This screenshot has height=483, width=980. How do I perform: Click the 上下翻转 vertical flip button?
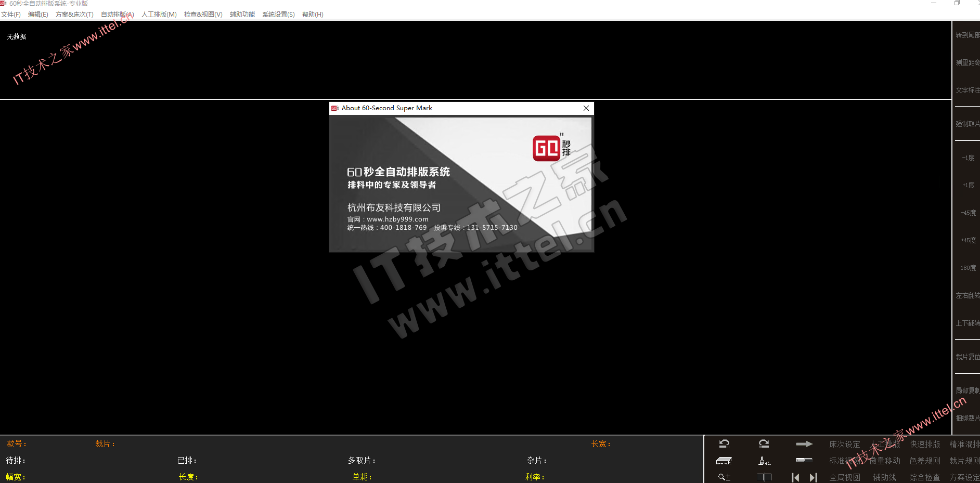point(968,323)
